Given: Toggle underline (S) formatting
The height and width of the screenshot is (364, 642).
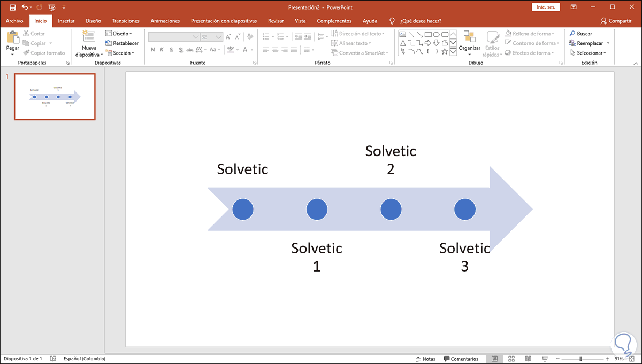Looking at the screenshot, I should click(171, 50).
